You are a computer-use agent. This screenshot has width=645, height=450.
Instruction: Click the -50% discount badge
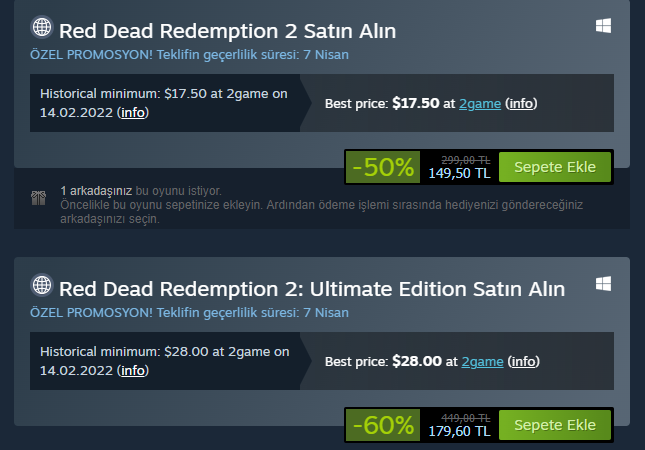coord(382,167)
